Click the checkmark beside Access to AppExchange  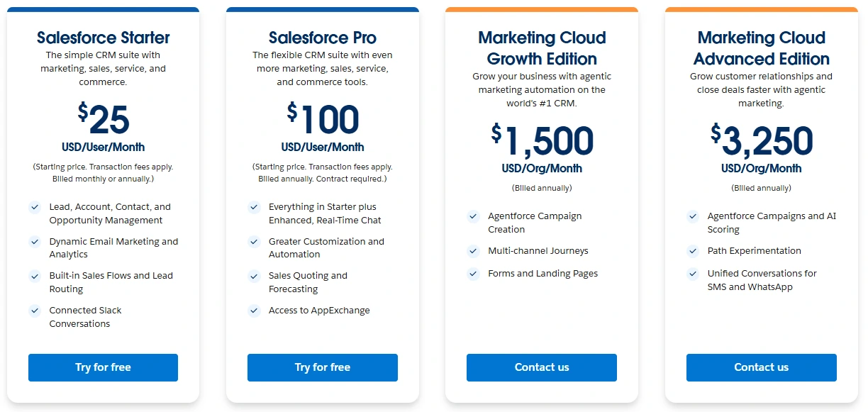click(254, 311)
